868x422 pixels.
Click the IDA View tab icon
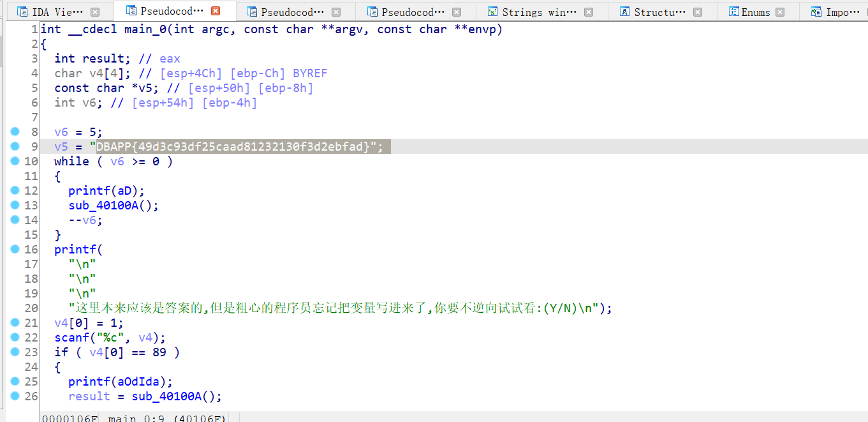(x=22, y=12)
